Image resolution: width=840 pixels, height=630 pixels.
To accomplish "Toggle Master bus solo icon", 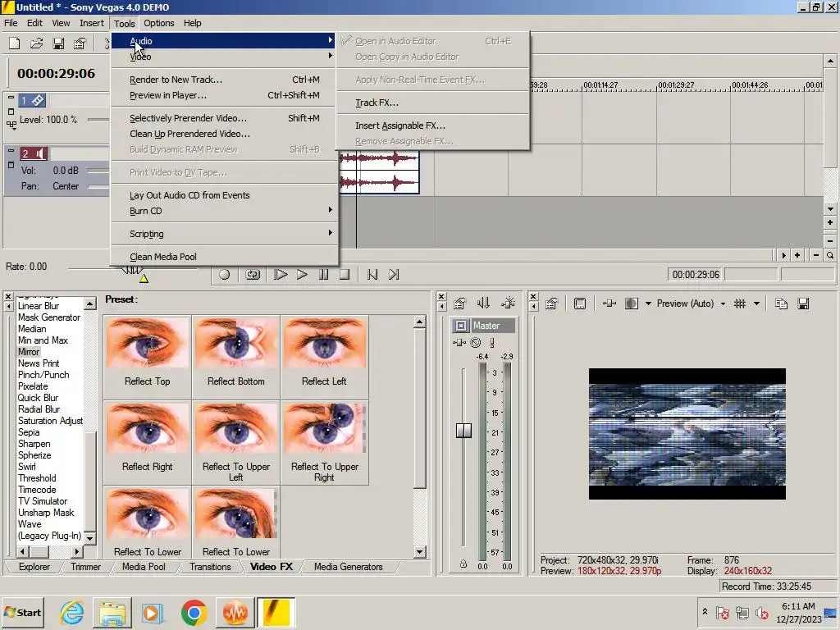I will tap(492, 343).
